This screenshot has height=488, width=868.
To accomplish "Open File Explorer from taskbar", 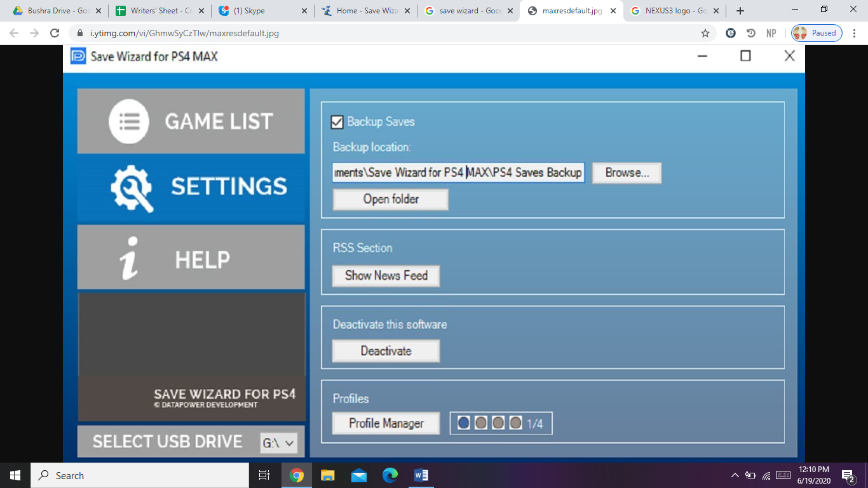I will (x=327, y=475).
